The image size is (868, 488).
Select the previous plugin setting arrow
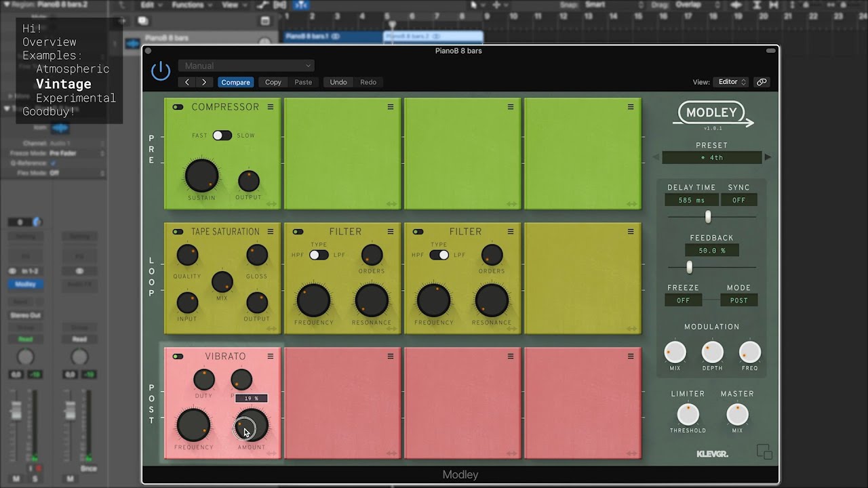(188, 82)
